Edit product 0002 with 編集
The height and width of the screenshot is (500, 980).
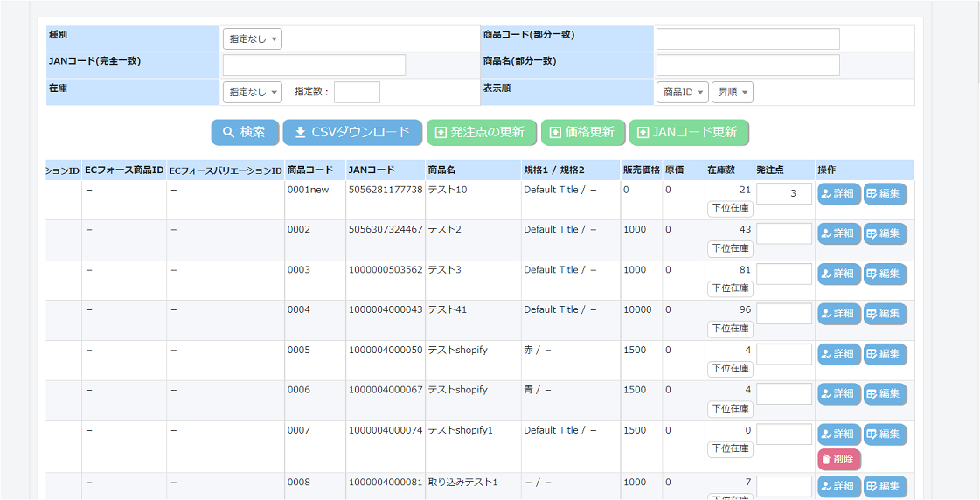[885, 233]
